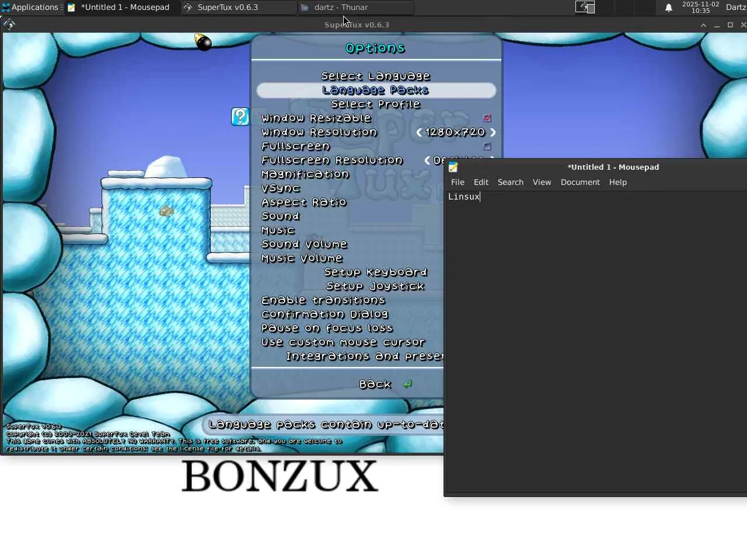The width and height of the screenshot is (747, 560).
Task: Click the blue question mark help icon
Action: tap(240, 117)
